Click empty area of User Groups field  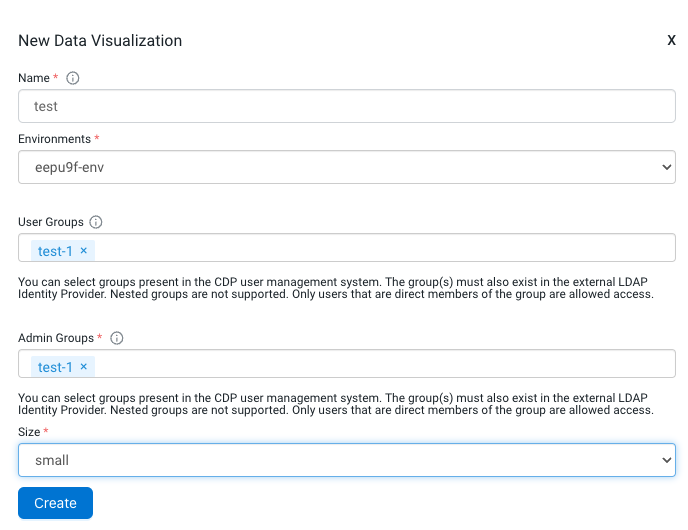[380, 249]
